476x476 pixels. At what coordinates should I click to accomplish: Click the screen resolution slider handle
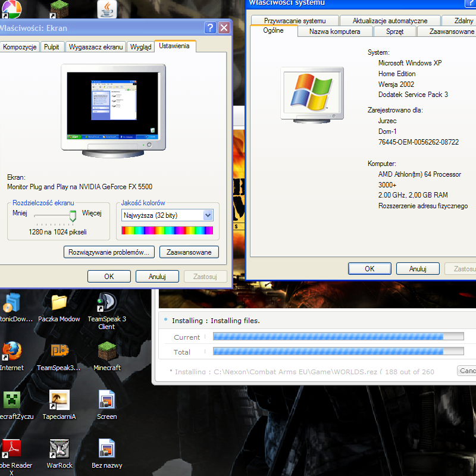pyautogui.click(x=73, y=215)
